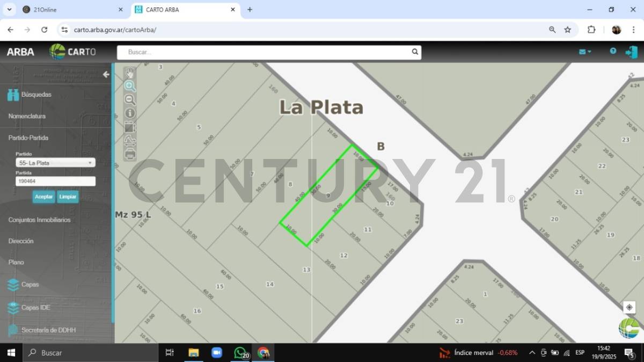Open the mail envelope dropdown menu
Screen dimensions: 644x362
point(584,52)
